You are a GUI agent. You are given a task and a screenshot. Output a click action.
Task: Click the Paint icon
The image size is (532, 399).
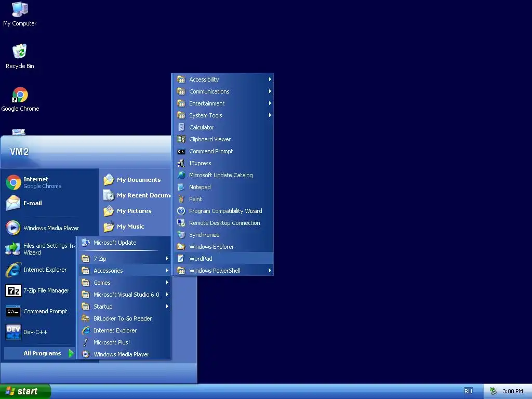click(181, 199)
